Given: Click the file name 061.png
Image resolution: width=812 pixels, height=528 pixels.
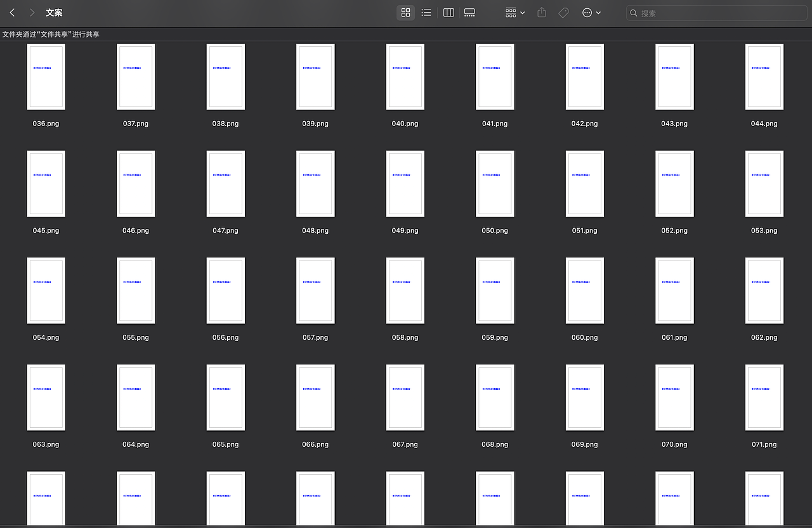Looking at the screenshot, I should 674,338.
